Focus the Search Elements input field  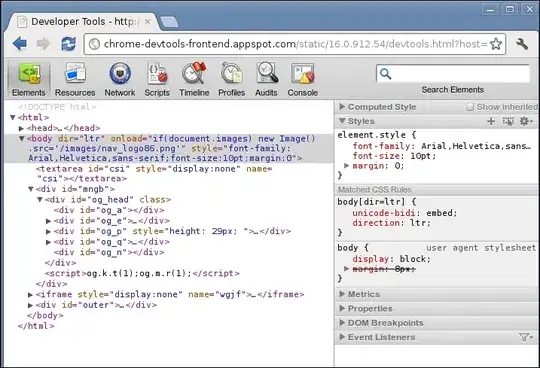453,74
